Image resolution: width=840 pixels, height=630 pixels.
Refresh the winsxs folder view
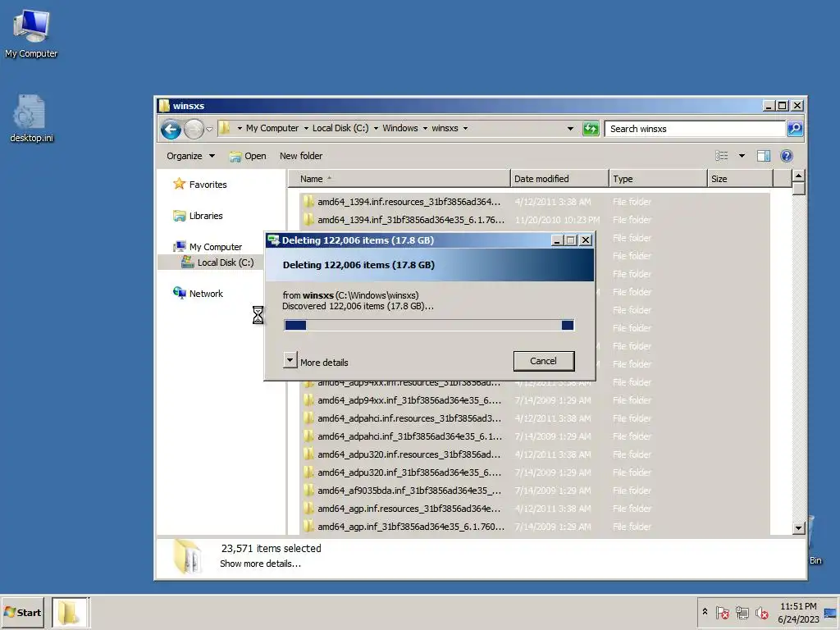coord(591,129)
